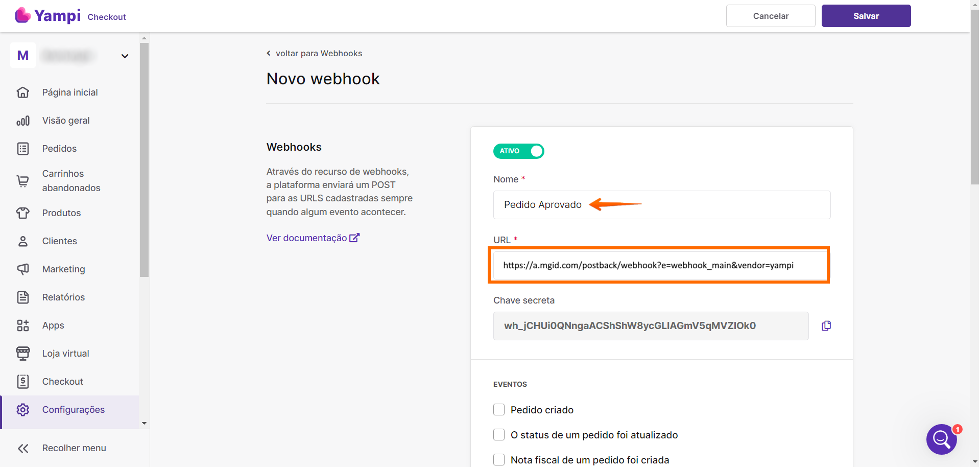Click the Produtos t-shirt icon
This screenshot has height=467, width=980.
point(23,213)
